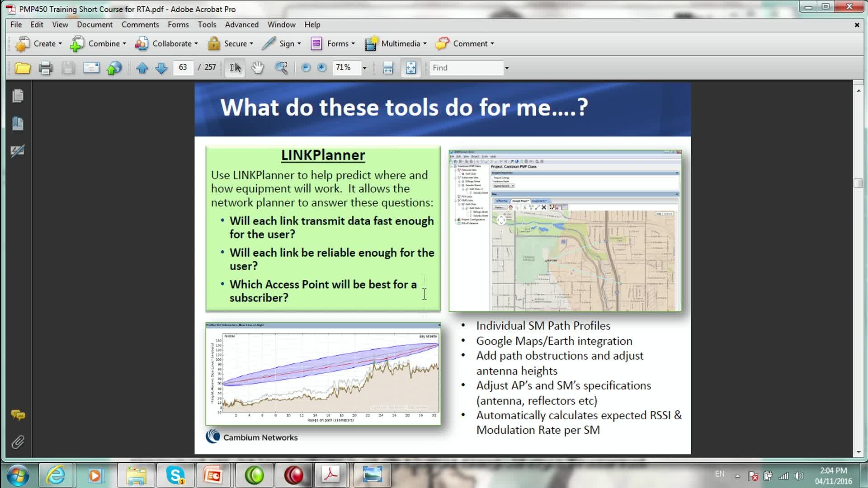Open the Edit menu
868x488 pixels.
click(x=37, y=24)
